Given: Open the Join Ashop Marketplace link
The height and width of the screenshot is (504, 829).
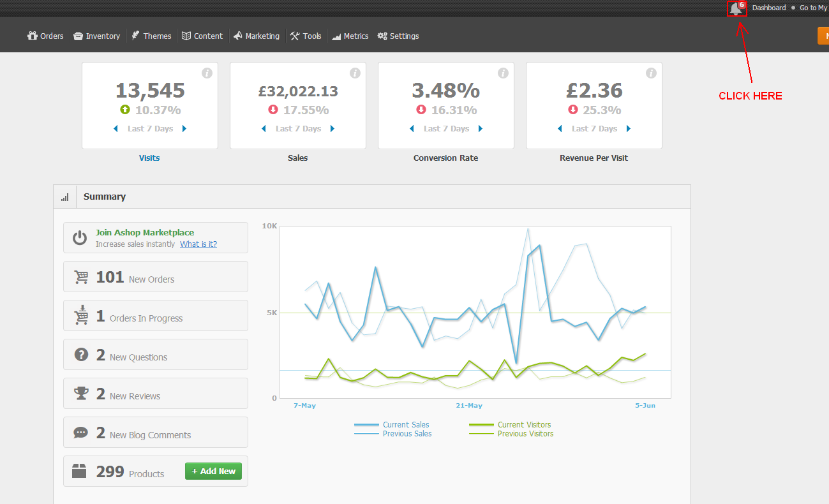Looking at the screenshot, I should (x=145, y=233).
